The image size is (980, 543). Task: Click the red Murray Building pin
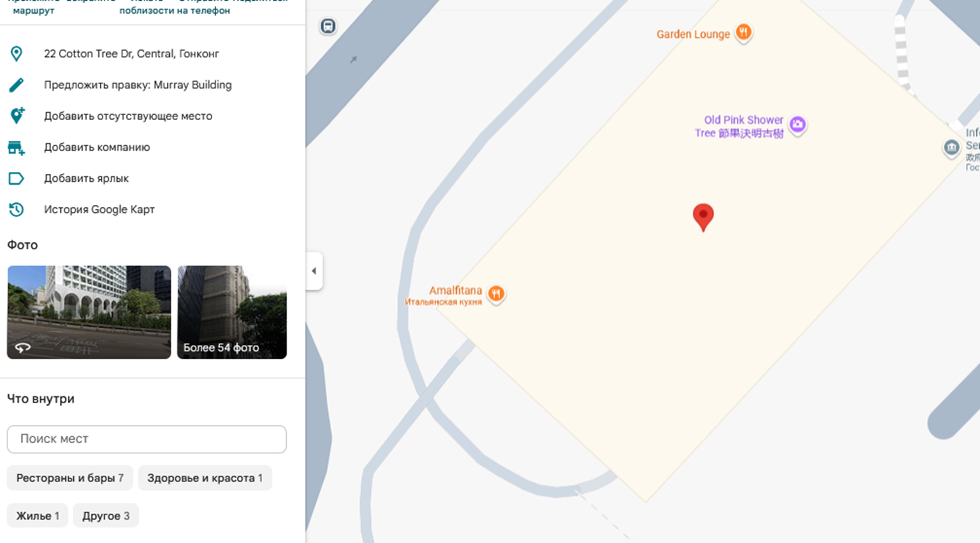[x=703, y=217]
